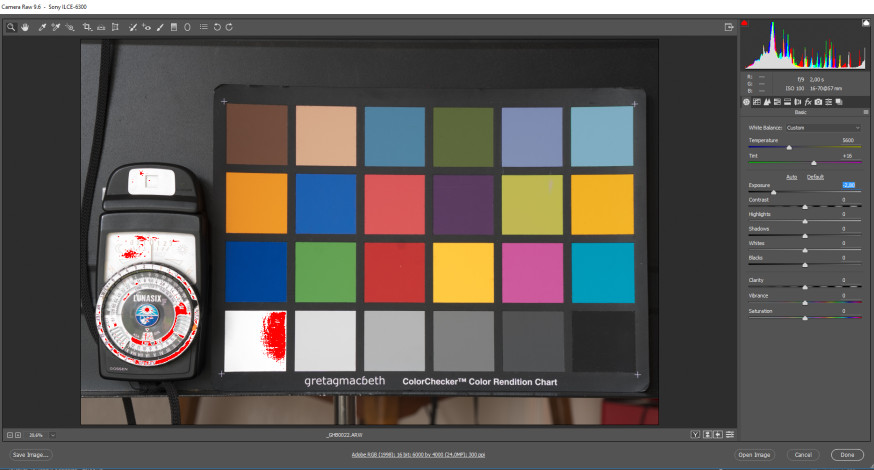
Task: Select the Red Eye Removal tool
Action: click(147, 27)
